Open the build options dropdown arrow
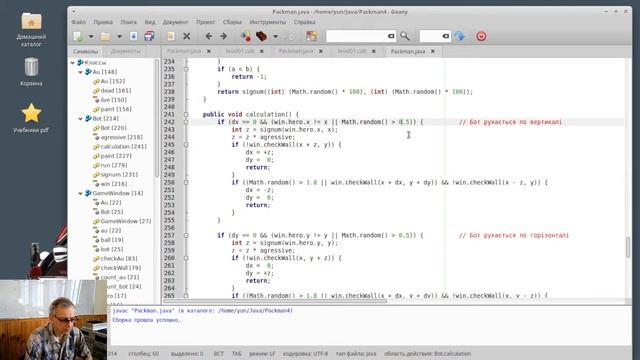 (276, 36)
